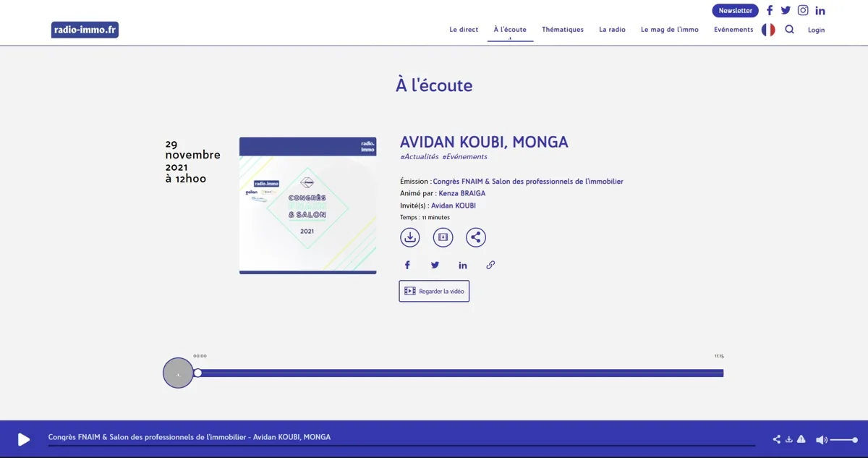The image size is (868, 458).
Task: Click the Congrès & Salon 2021 episode thumbnail
Action: [x=308, y=206]
